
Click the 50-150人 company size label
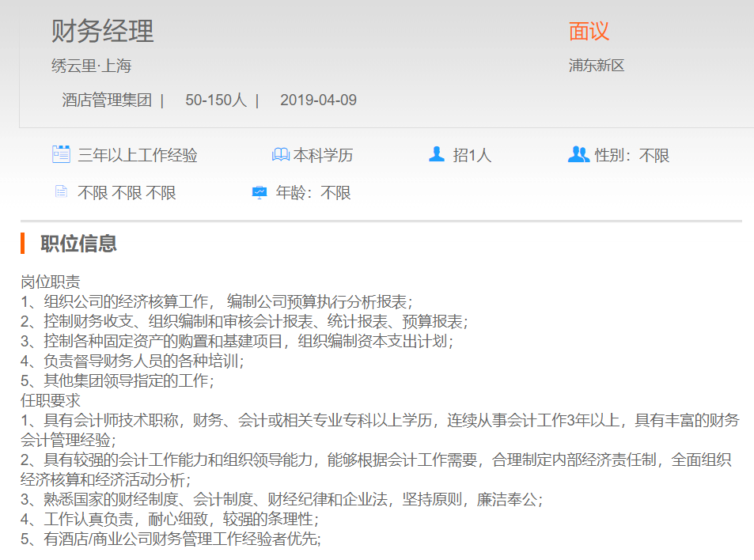click(x=216, y=100)
